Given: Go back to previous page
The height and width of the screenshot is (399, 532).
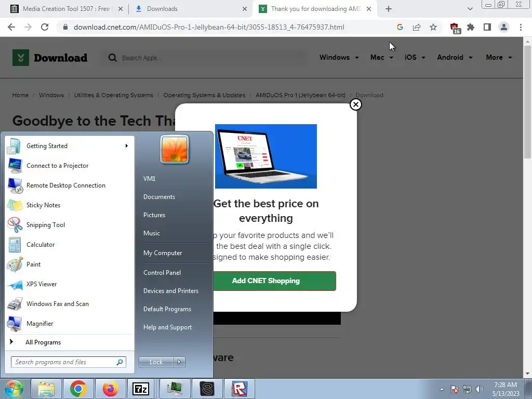Looking at the screenshot, I should [x=11, y=27].
